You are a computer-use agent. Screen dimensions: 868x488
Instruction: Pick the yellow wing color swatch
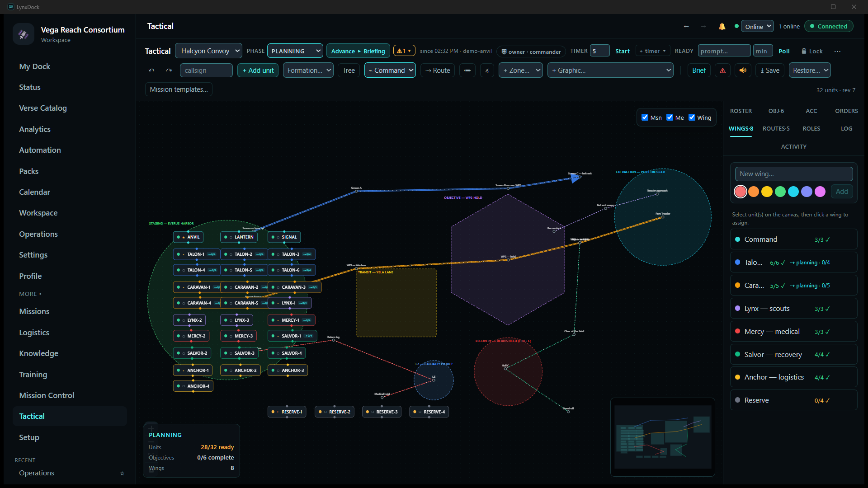click(x=767, y=192)
